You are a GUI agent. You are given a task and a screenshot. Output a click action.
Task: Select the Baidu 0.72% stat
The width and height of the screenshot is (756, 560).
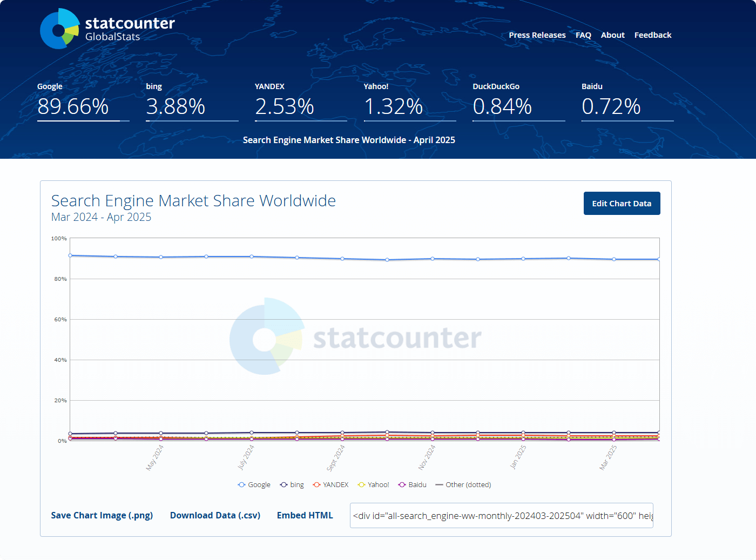[x=627, y=101]
